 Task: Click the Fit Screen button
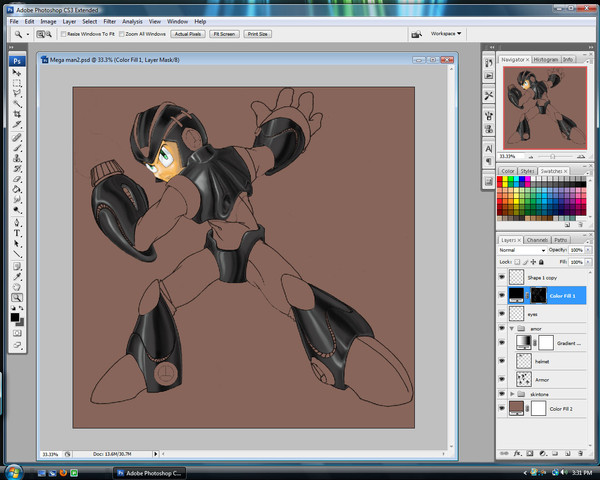click(x=223, y=34)
